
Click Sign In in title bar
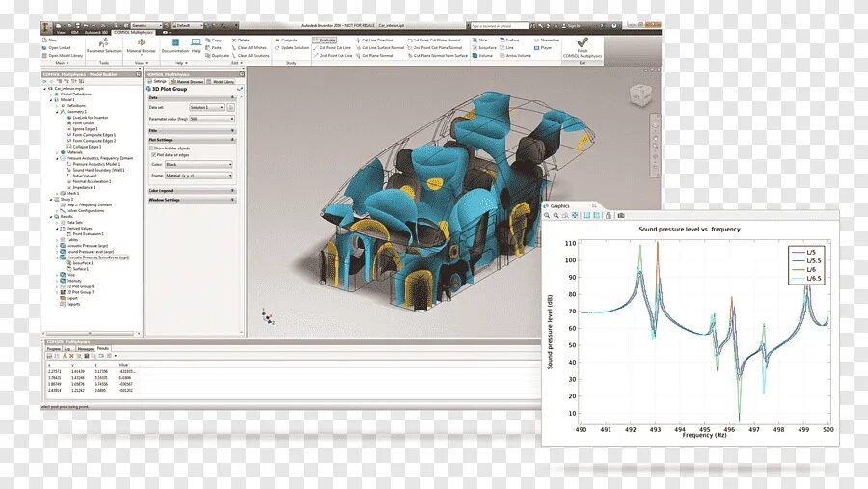(x=571, y=25)
